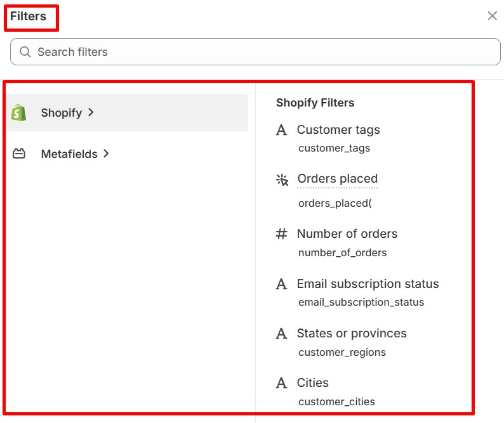504x423 pixels.
Task: Pick the Number of orders filter
Action: pyautogui.click(x=347, y=234)
